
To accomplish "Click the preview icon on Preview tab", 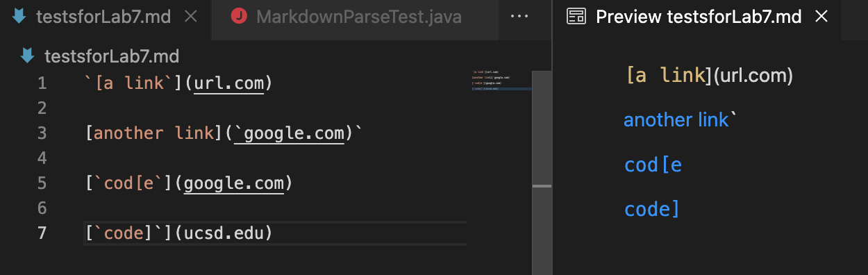I will (576, 17).
